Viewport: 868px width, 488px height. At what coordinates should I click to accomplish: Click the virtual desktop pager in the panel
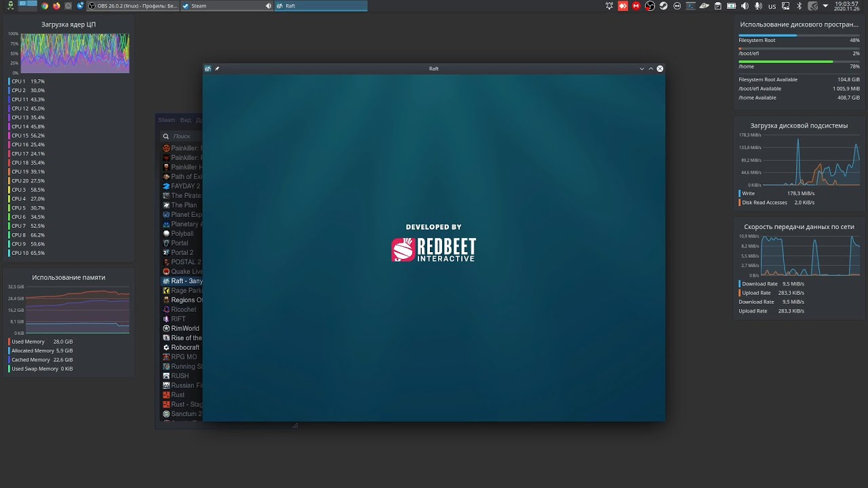[28, 5]
